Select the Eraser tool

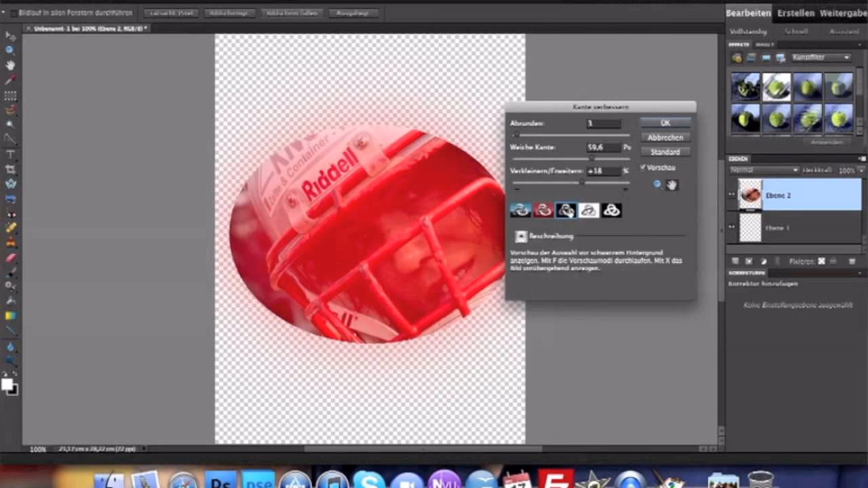10,258
